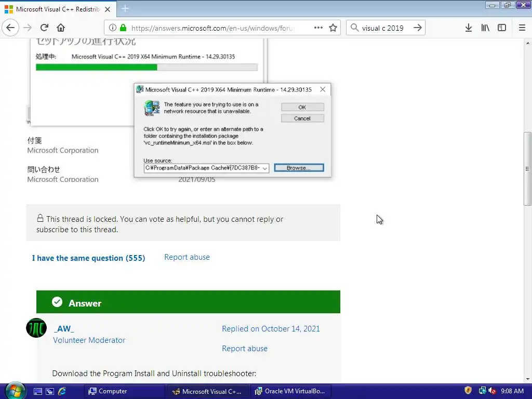Click 'I have the same question (555)'

(x=88, y=258)
